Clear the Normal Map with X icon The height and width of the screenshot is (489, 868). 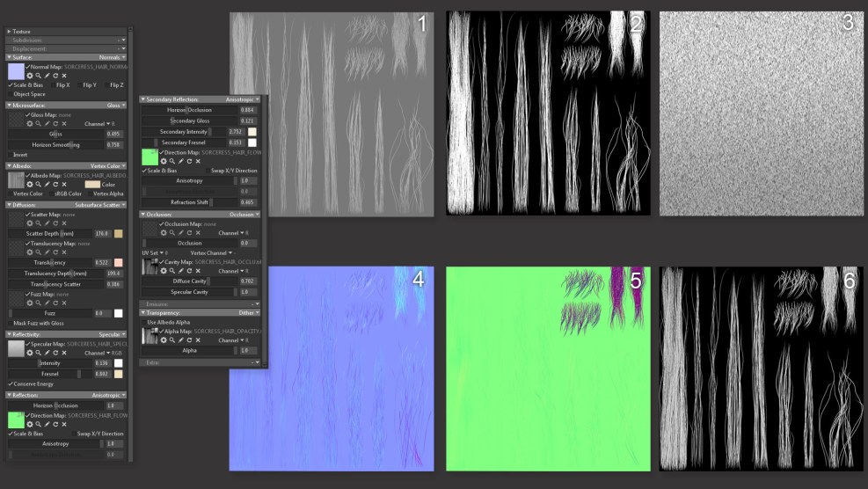(x=64, y=76)
